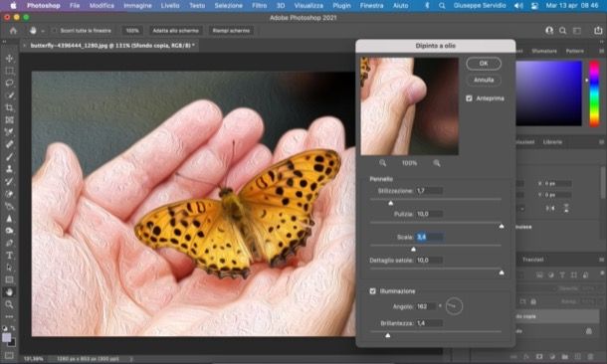Select the Move tool
The height and width of the screenshot is (364, 607).
[x=9, y=58]
